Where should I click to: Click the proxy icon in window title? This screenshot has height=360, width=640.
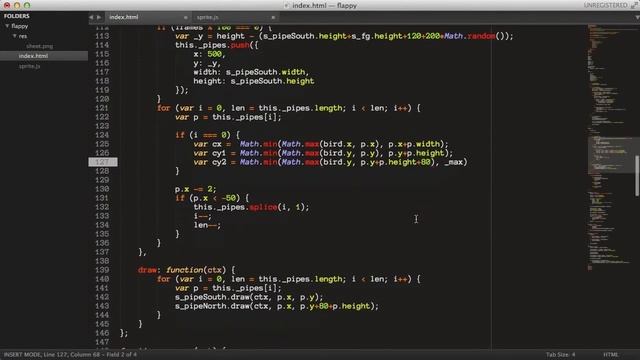click(287, 5)
